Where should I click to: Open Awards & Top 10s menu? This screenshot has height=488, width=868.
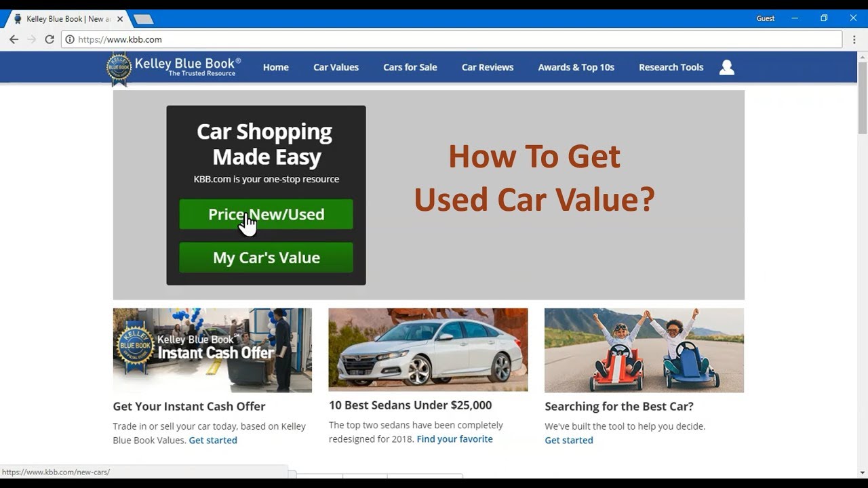(576, 67)
